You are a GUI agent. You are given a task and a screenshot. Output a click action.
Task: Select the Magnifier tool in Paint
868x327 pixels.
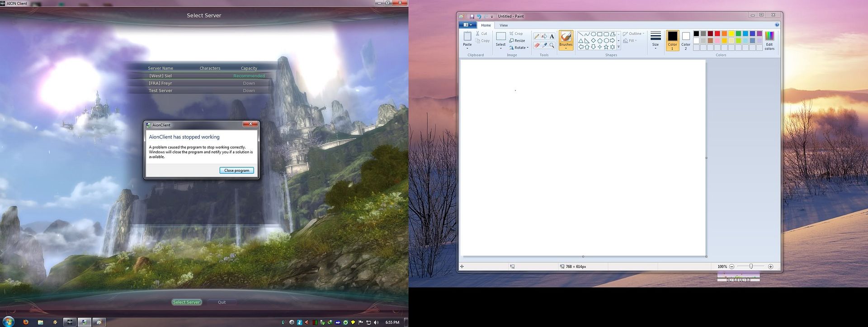point(552,45)
